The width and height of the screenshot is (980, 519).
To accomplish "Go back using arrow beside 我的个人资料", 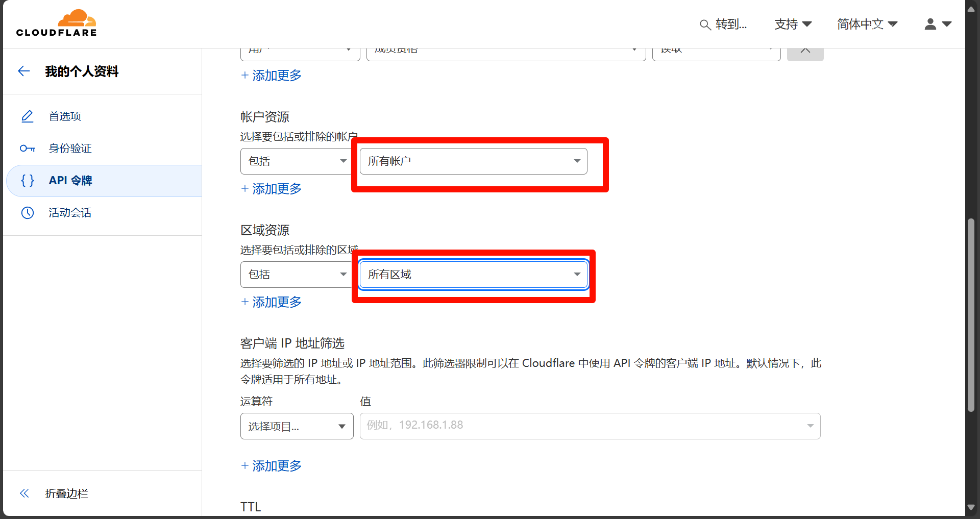I will point(24,71).
